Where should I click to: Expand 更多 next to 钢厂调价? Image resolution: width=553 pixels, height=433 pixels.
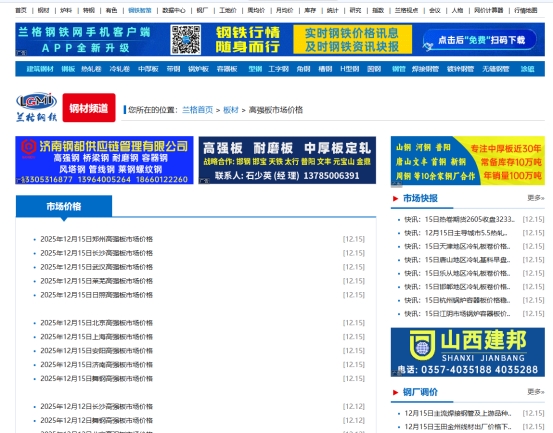pos(536,392)
